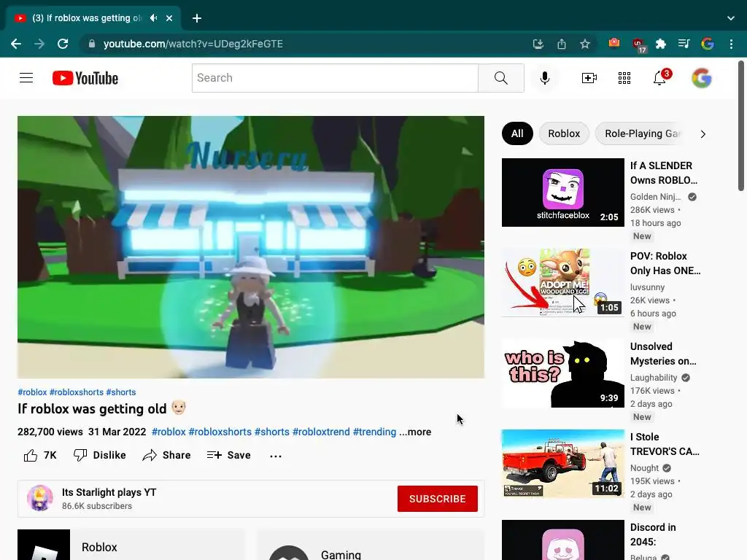This screenshot has width=747, height=560.
Task: Open the POV: Roblox Only Has ONE... title
Action: coord(665,263)
